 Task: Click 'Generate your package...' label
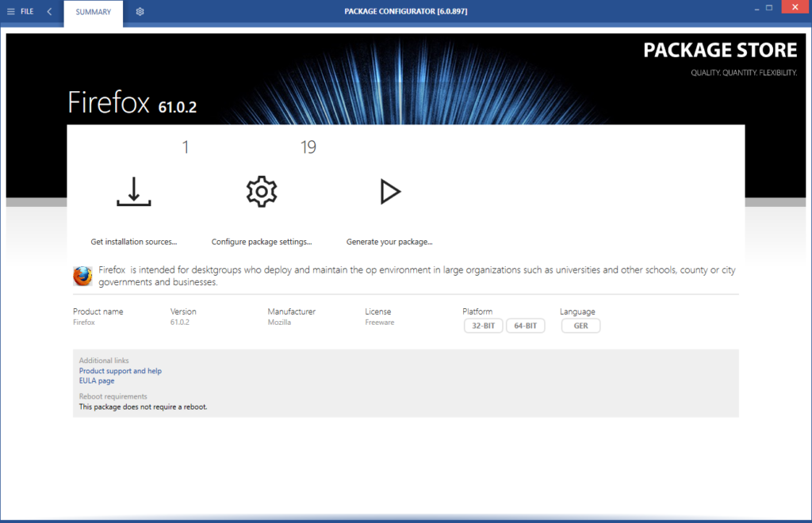389,242
